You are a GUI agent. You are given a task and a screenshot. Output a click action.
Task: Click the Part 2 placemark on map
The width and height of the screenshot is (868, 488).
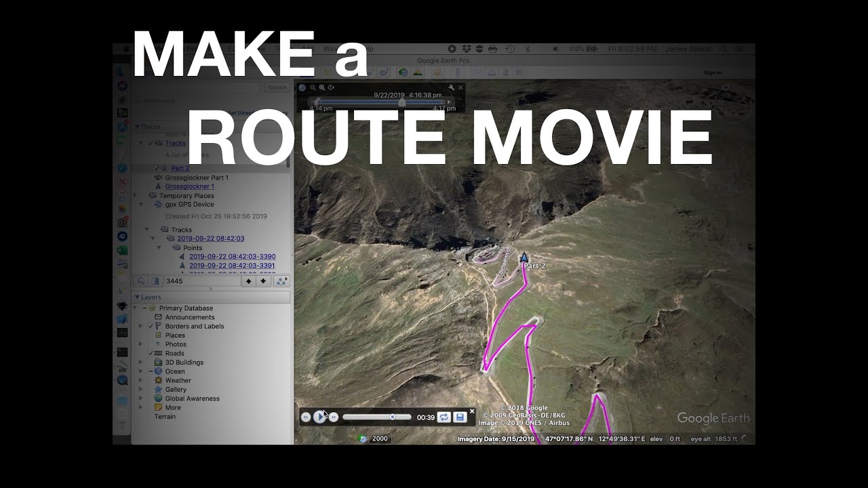[x=524, y=258]
